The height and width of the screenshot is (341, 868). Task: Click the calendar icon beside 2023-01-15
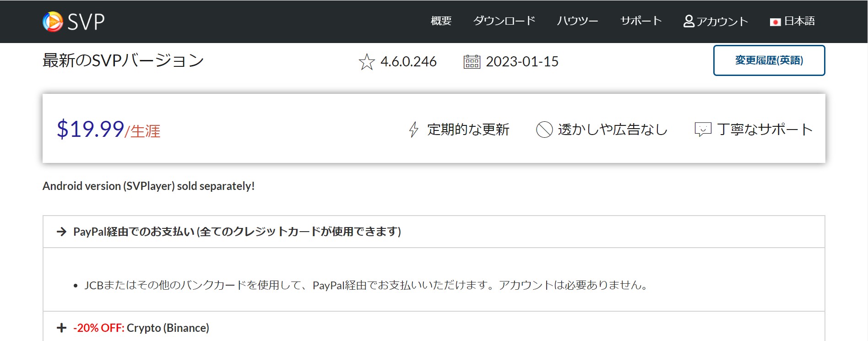472,62
